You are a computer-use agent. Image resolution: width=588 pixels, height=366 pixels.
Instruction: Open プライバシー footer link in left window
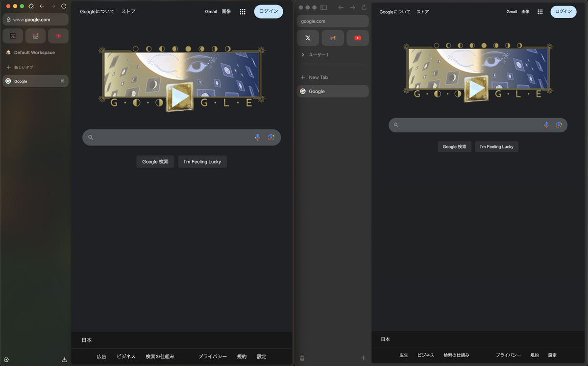click(x=213, y=356)
